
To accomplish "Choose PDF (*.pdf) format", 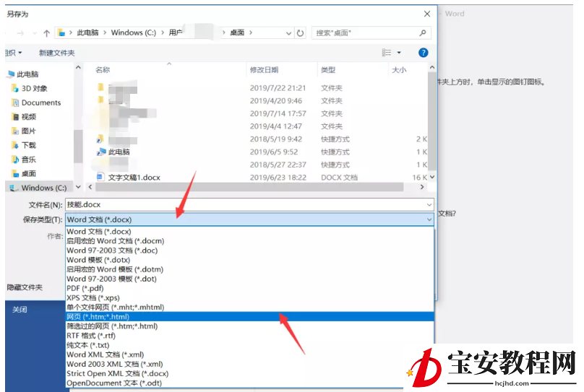I will [x=249, y=288].
